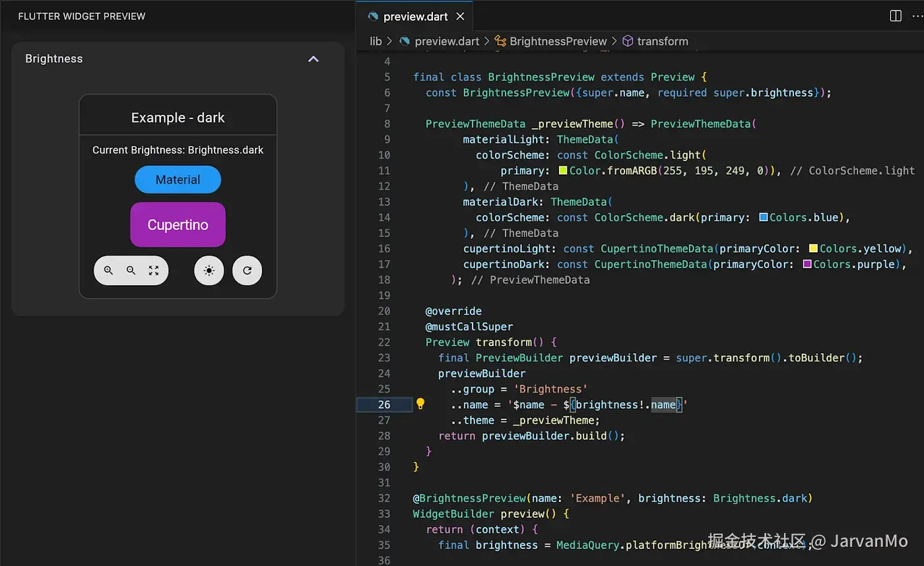Click the lime color swatch before Color.fromARGB

563,171
